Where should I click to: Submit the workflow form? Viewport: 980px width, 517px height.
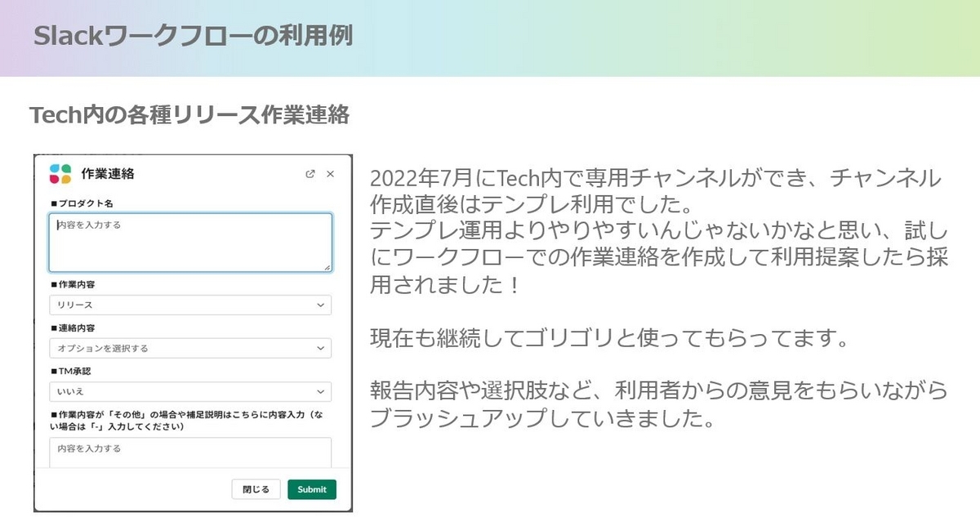click(312, 489)
